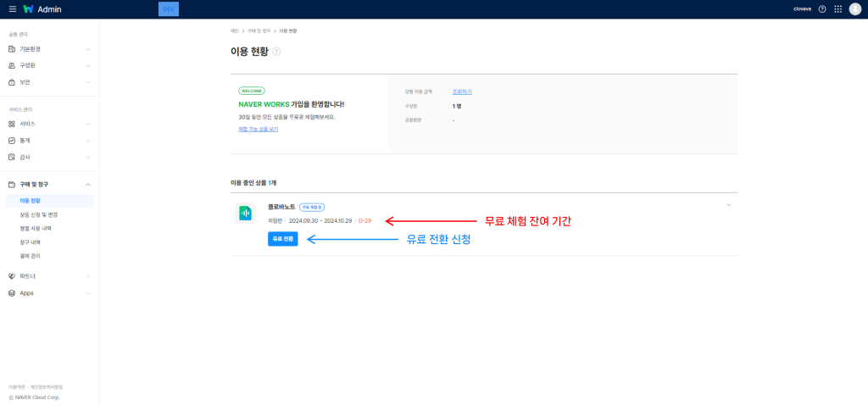Click the 클로바노트 product name
This screenshot has height=405, width=868.
tap(281, 207)
